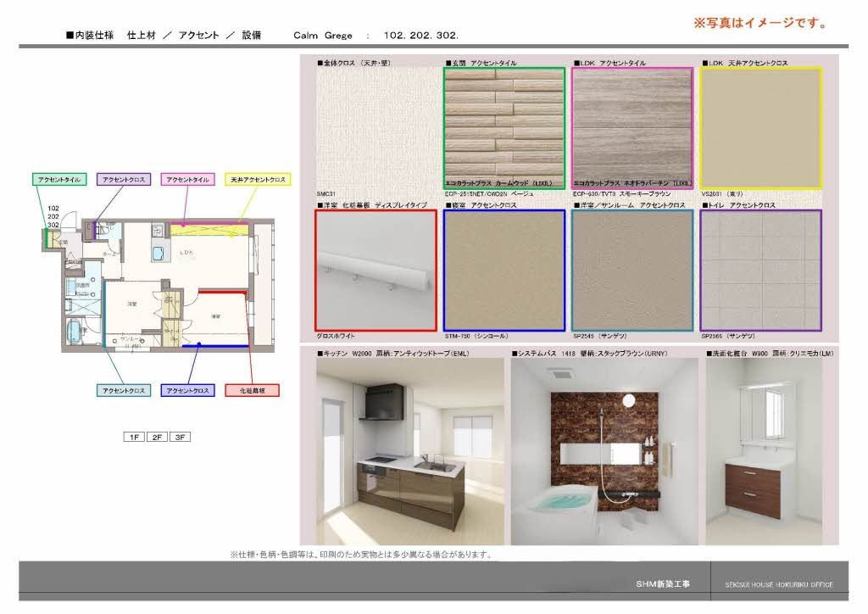Select the green-framed entrance tile swatch
The width and height of the screenshot is (868, 614).
(504, 129)
